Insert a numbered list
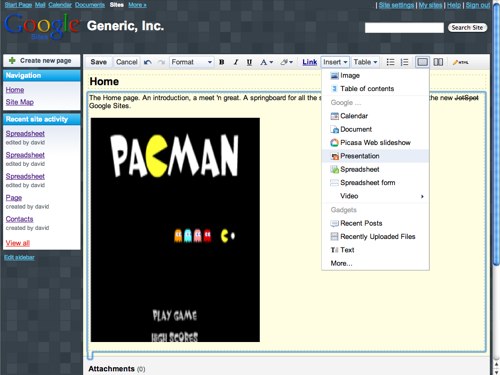 tap(404, 62)
